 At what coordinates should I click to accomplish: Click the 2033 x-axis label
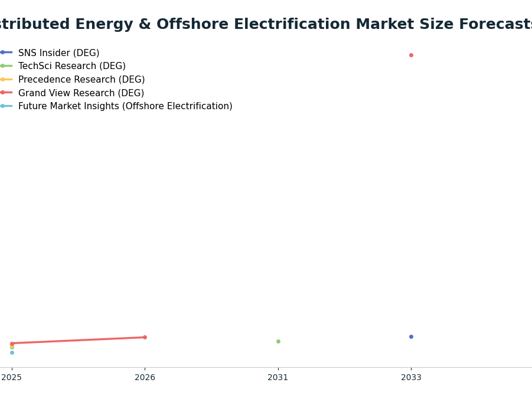(x=411, y=377)
